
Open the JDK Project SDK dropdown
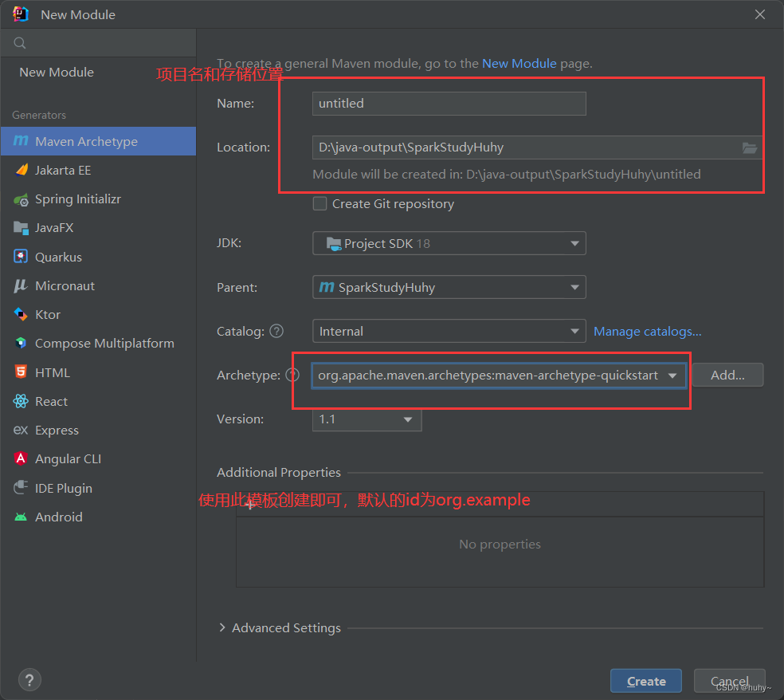(x=449, y=243)
